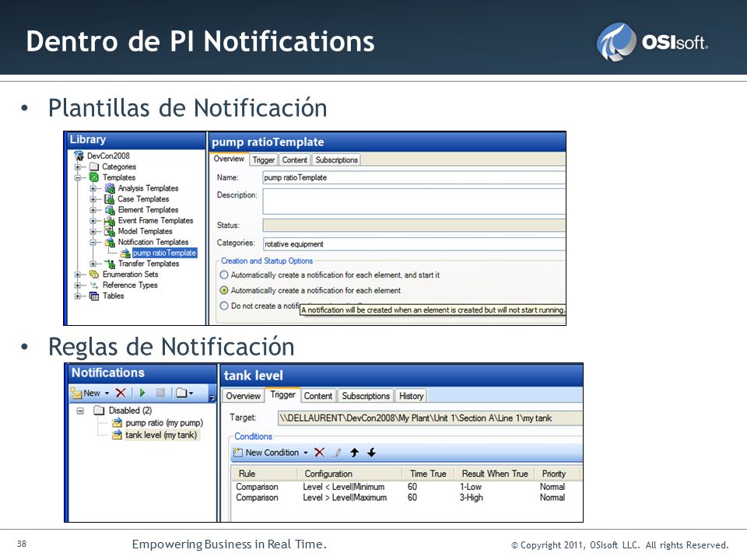Collapse the Disabled (2) folder node
The image size is (747, 560).
(80, 411)
